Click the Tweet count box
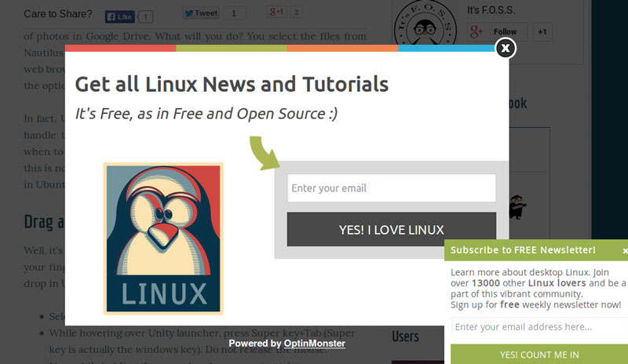Viewport: 628px width, 364px height. click(x=234, y=13)
